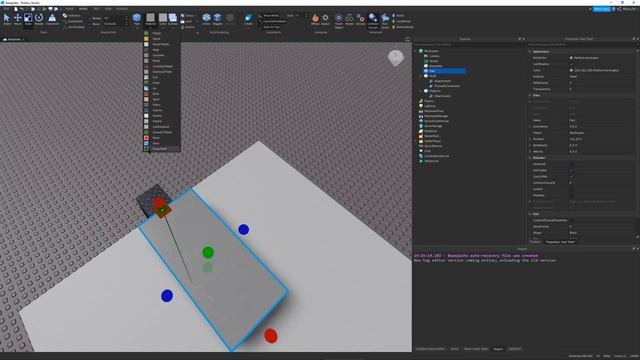The height and width of the screenshot is (360, 640).
Task: Activate the Rotate tool
Action: coord(39,19)
